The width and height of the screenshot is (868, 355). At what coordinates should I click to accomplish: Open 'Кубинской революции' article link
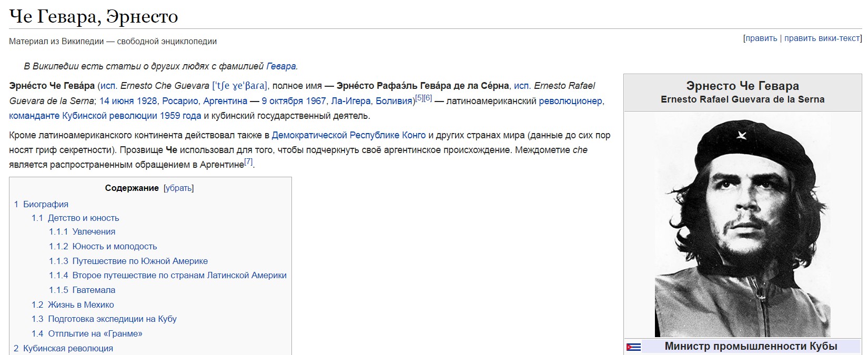pos(109,116)
